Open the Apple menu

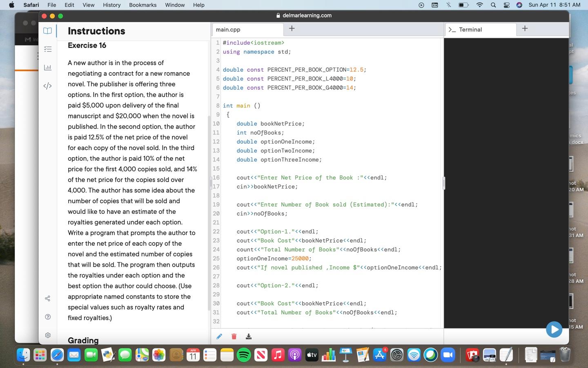tap(11, 5)
